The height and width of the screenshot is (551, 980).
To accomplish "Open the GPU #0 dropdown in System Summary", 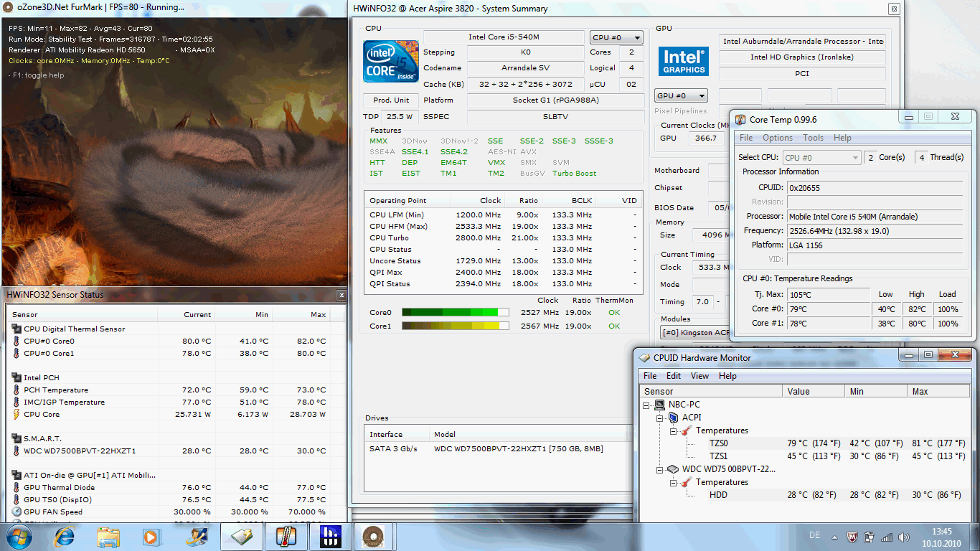I will coord(681,95).
